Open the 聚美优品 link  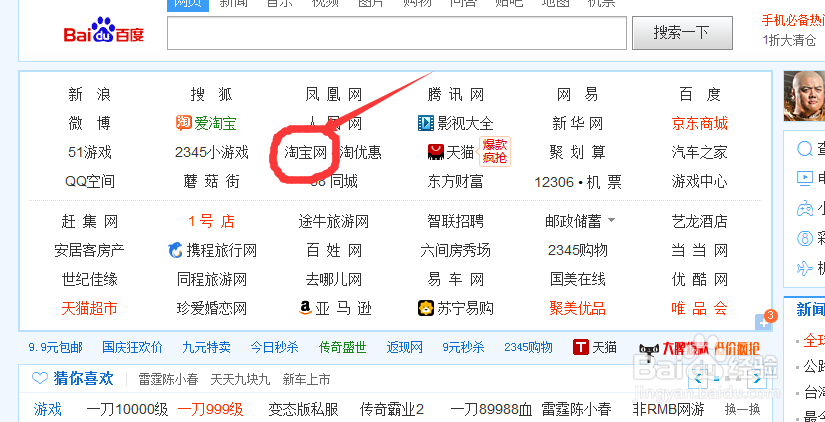point(578,308)
